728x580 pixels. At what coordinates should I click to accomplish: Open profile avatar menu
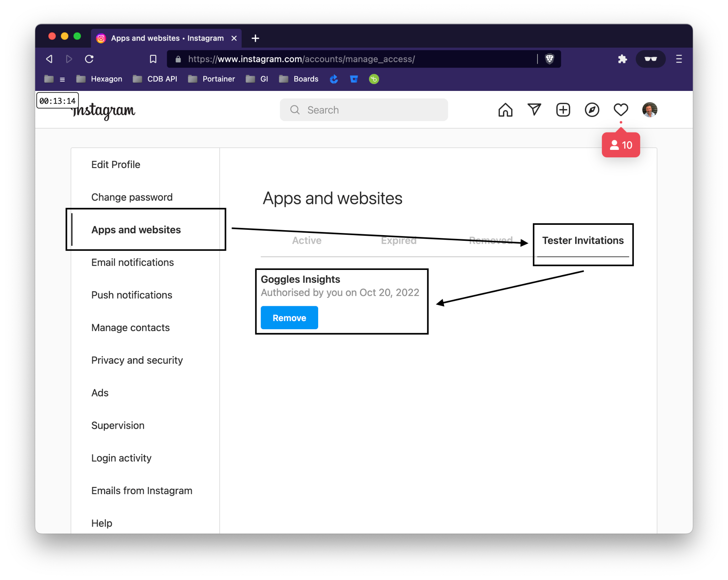(649, 110)
